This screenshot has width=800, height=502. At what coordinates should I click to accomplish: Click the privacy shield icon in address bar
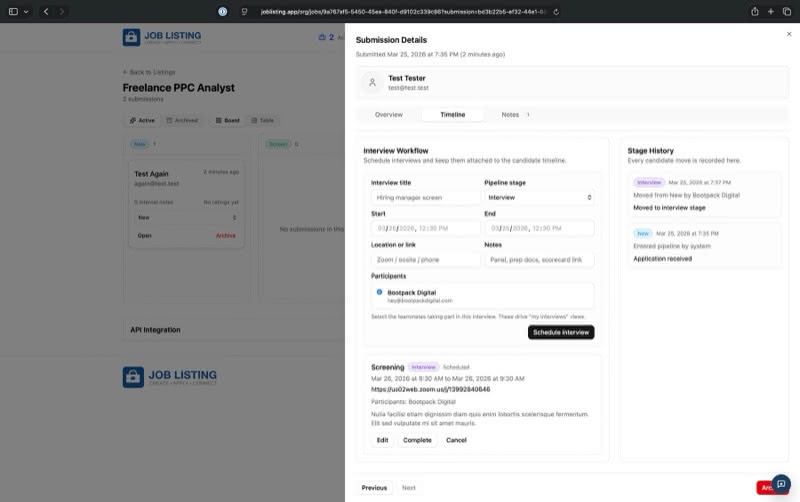click(x=244, y=11)
